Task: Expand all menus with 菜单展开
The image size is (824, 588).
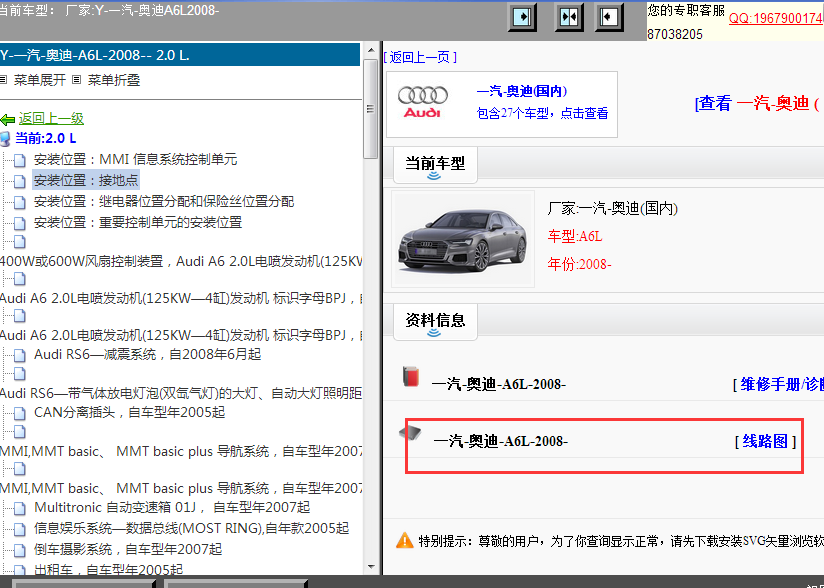Action: click(39, 80)
